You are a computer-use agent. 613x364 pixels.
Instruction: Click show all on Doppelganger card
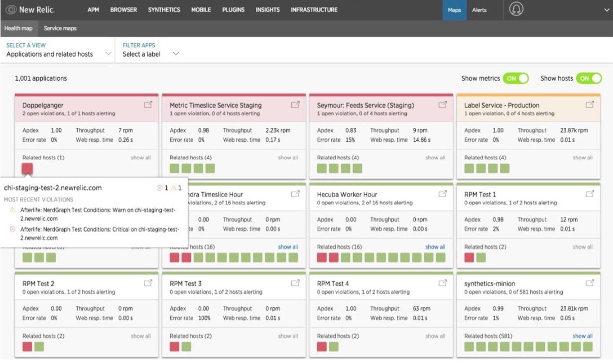tap(141, 158)
